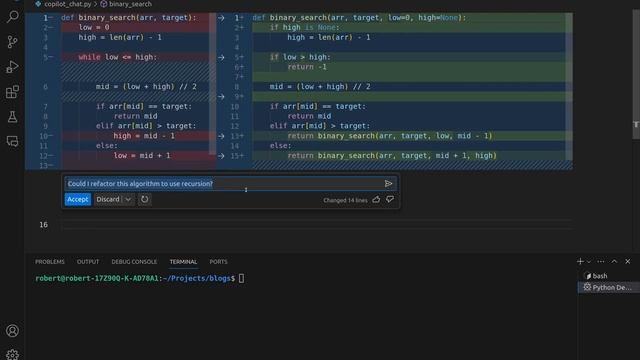Viewport: 640px width, 360px height.
Task: Click original line 'low = 0'
Action: click(94, 27)
